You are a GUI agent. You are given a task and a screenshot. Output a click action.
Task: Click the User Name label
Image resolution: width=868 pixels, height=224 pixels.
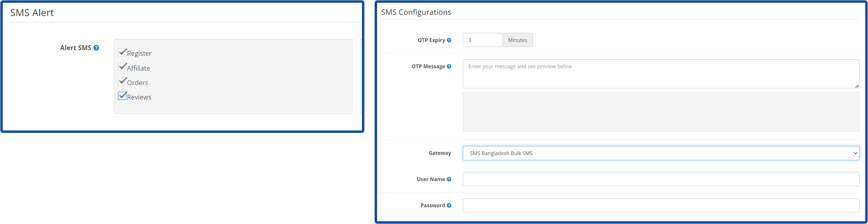(431, 179)
